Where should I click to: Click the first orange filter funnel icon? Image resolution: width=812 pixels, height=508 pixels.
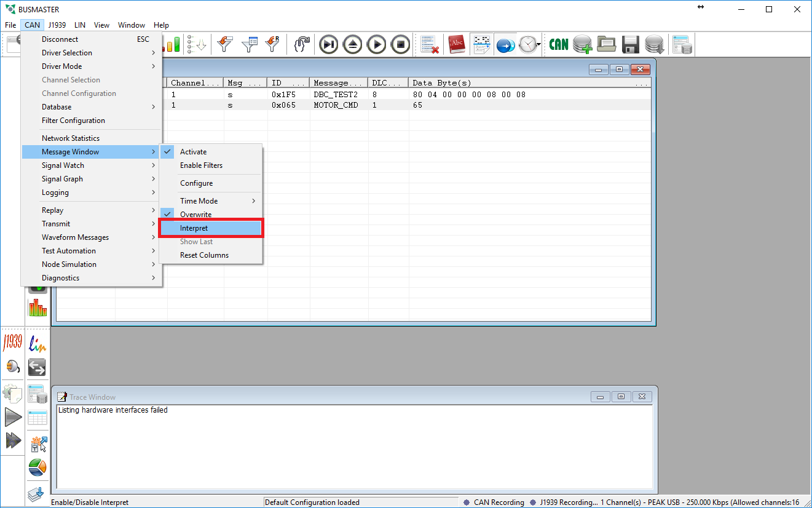226,44
